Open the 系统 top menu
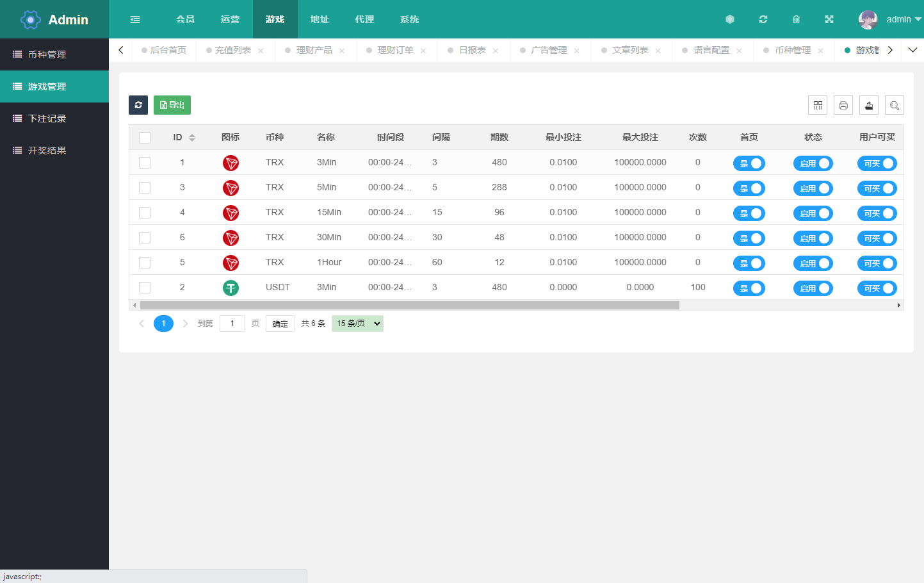 tap(410, 19)
